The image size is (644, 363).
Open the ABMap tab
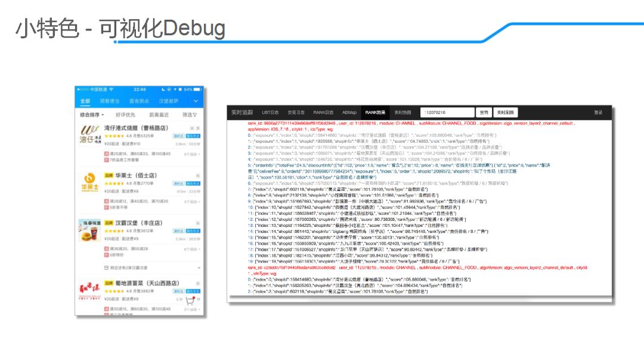pos(349,112)
